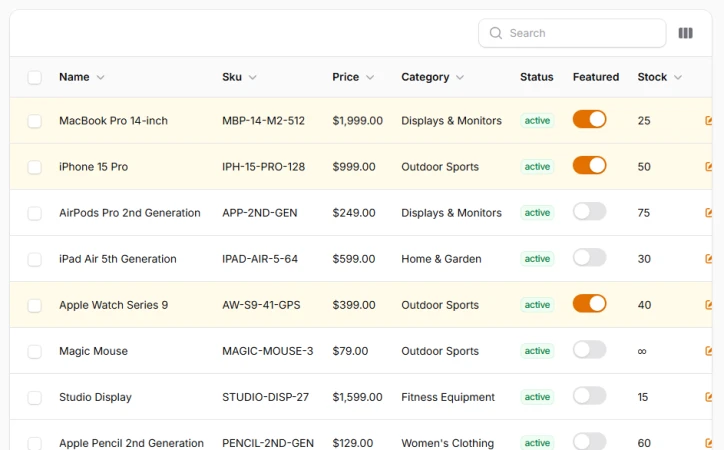Enable Featured toggle for AirPods Pro

pyautogui.click(x=590, y=211)
